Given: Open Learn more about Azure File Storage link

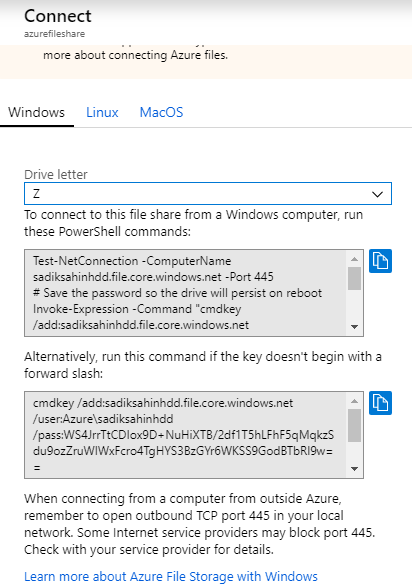Looking at the screenshot, I should pyautogui.click(x=171, y=576).
